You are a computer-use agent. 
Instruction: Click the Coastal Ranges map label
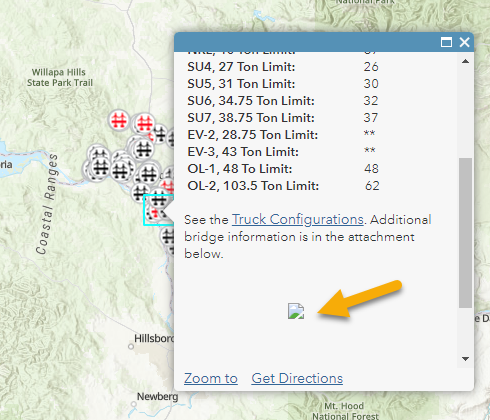pos(47,204)
